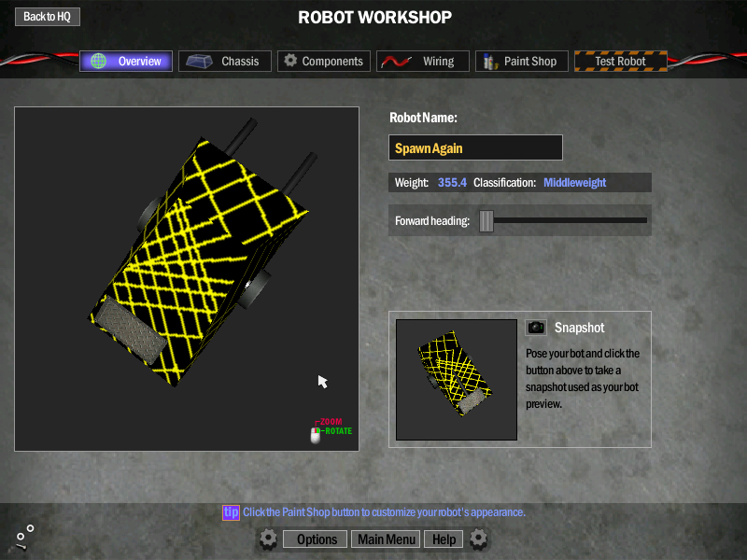Click the Snapshot label
This screenshot has width=747, height=560.
pos(579,328)
